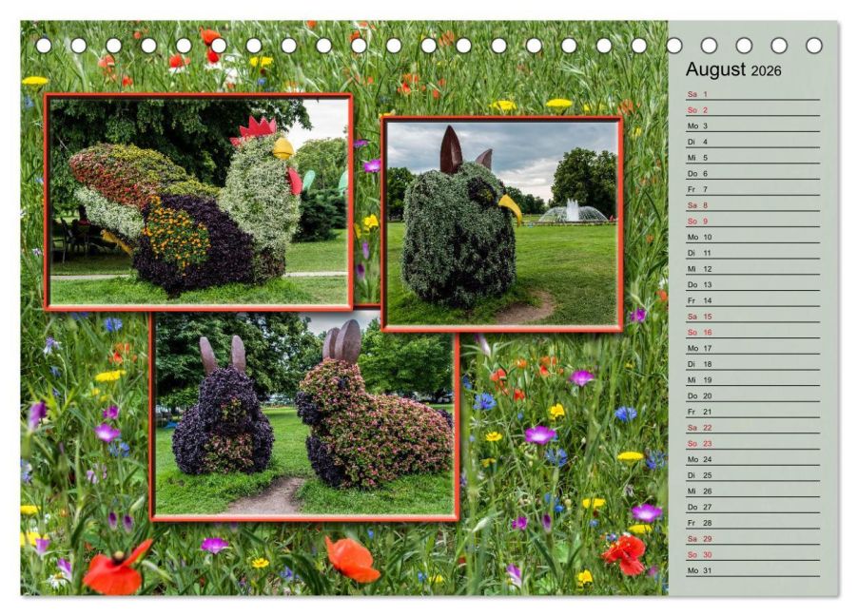The height and width of the screenshot is (616, 858).
Task: Click the yellow owl beak
Action: (x=510, y=209)
